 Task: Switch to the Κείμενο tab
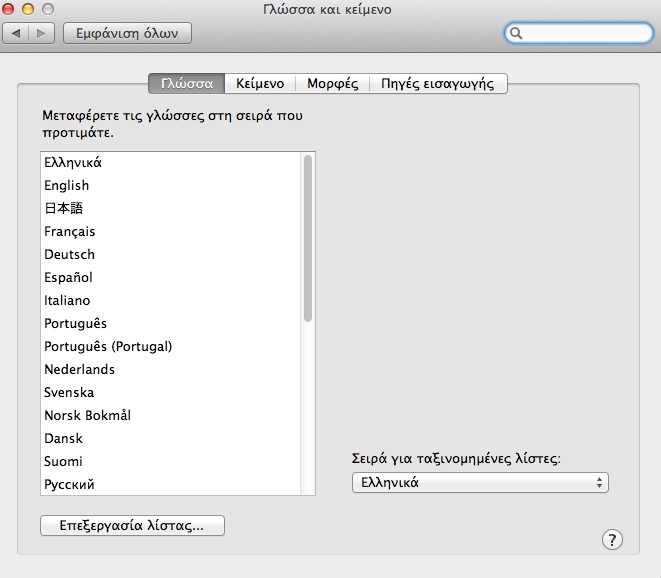[x=260, y=84]
